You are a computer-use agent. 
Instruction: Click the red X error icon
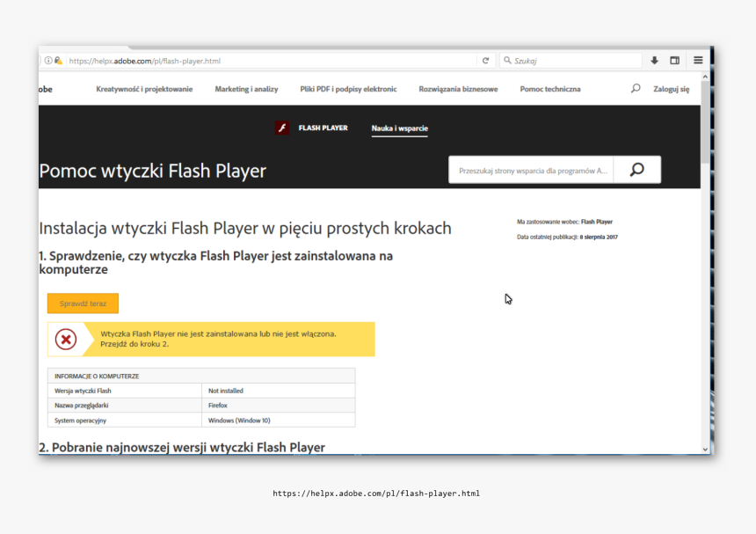(66, 339)
